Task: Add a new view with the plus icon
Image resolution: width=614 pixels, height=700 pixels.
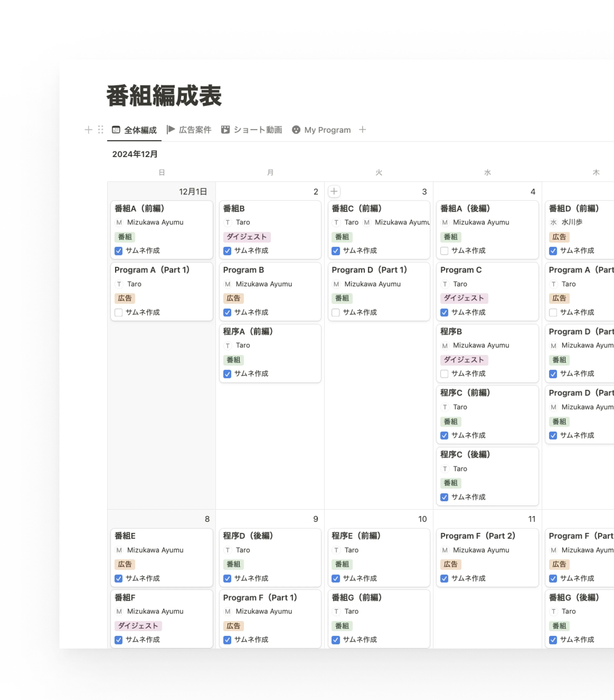Action: click(x=362, y=130)
